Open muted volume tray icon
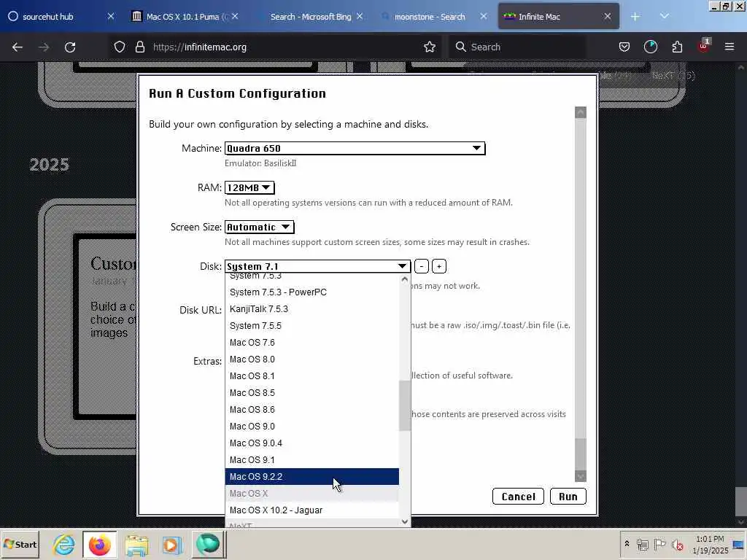This screenshot has width=747, height=560. point(677,544)
